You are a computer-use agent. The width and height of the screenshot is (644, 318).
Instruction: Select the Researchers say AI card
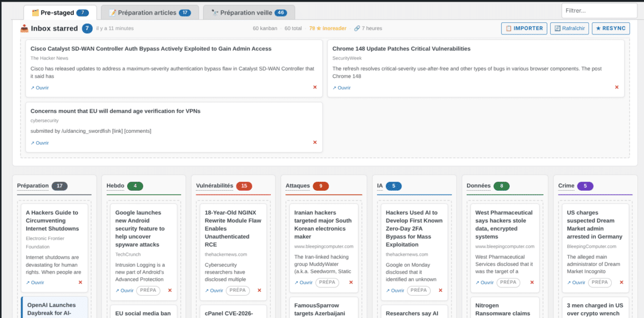click(x=414, y=311)
